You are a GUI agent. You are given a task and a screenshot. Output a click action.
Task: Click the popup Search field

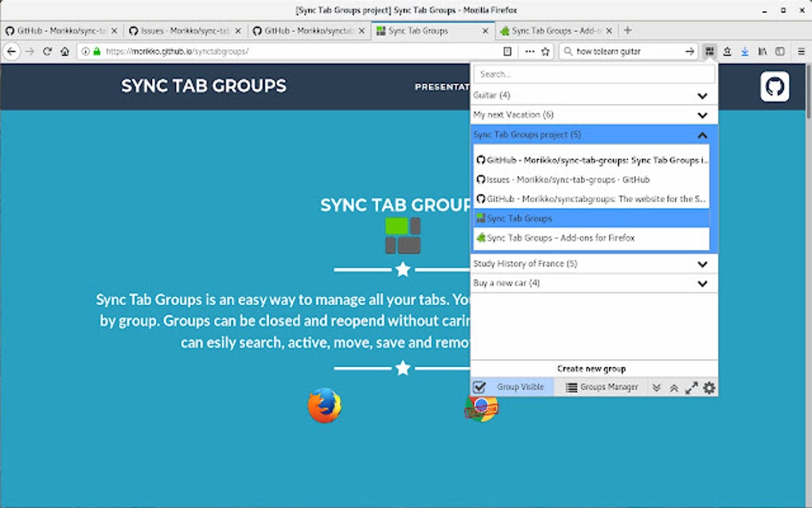click(594, 74)
